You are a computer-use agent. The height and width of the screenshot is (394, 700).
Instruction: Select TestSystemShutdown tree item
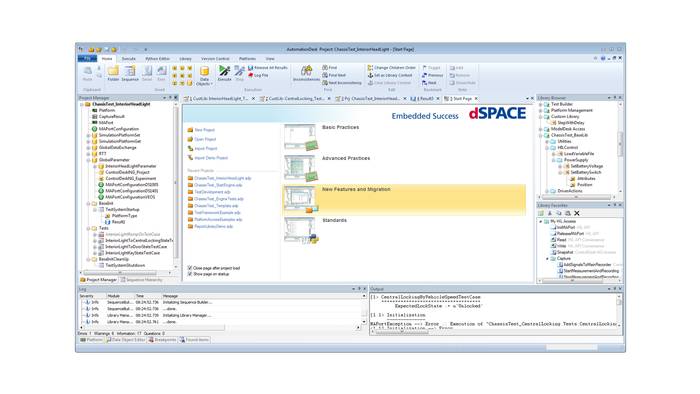[125, 265]
